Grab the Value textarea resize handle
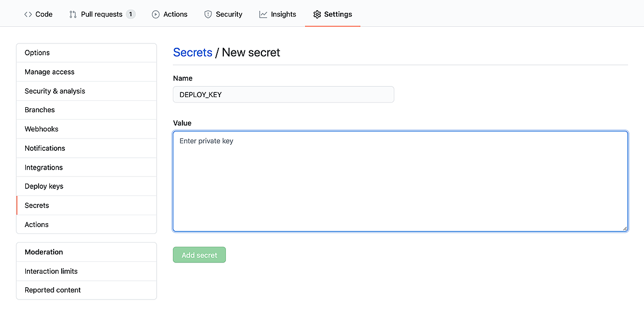Image resolution: width=644 pixels, height=322 pixels. [x=625, y=229]
